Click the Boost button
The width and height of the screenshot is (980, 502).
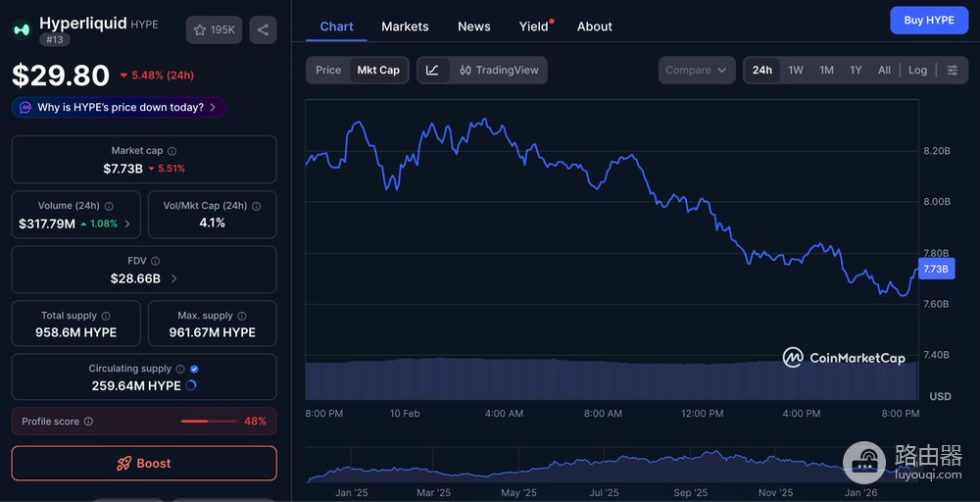[x=144, y=463]
